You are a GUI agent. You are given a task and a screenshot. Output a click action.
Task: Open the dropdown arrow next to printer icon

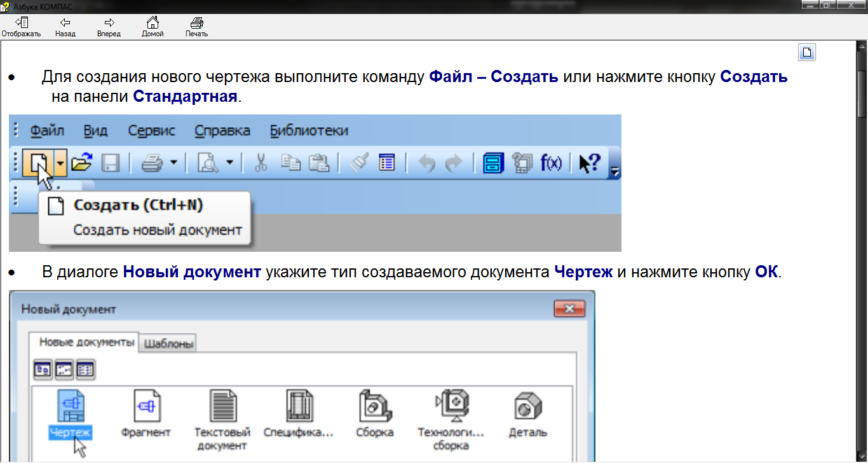coord(173,163)
